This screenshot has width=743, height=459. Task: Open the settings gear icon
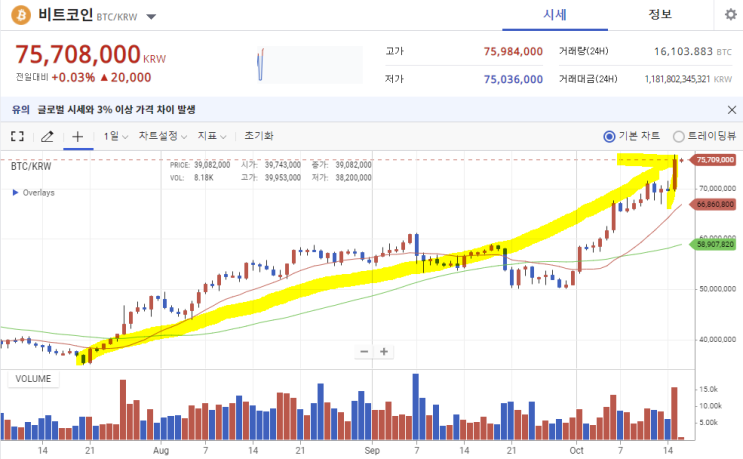coord(731,15)
